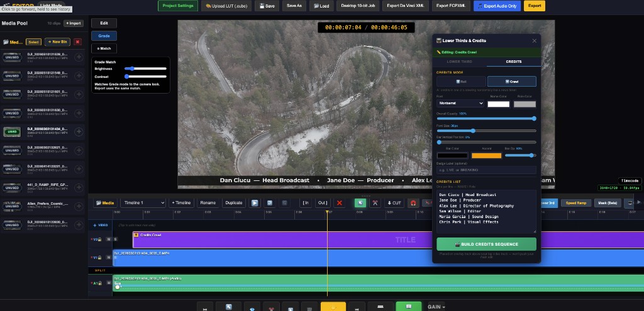The image size is (644, 311).
Task: Click BUILD CREDITS SEQUENCE button
Action: (486, 244)
